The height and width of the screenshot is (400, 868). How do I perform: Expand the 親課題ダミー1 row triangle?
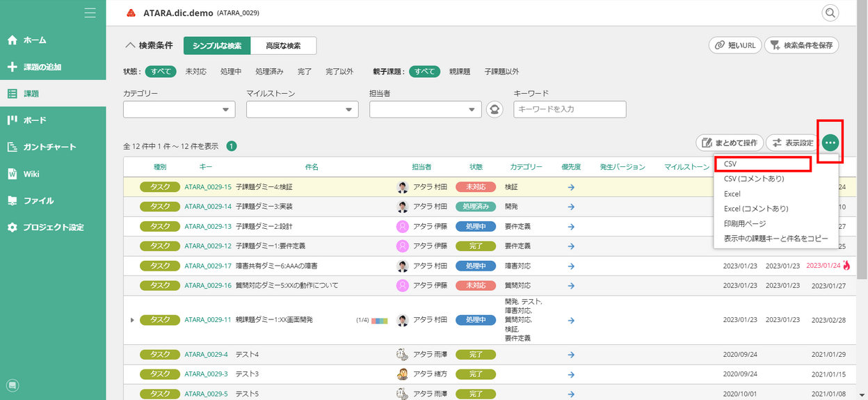coord(132,320)
